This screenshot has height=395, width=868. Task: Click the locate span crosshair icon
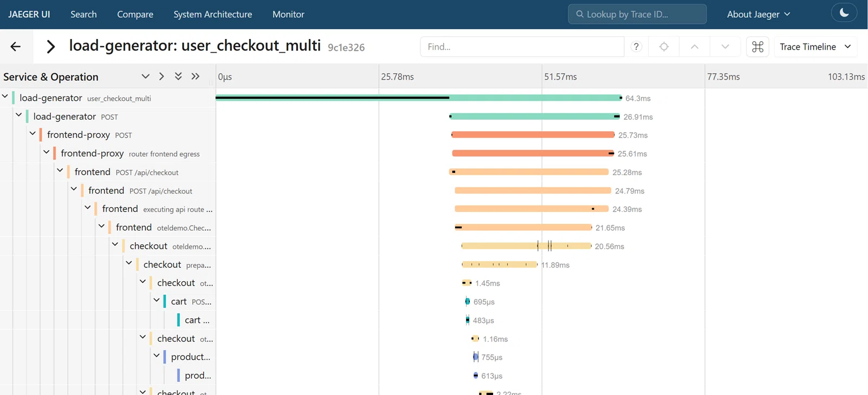point(664,47)
